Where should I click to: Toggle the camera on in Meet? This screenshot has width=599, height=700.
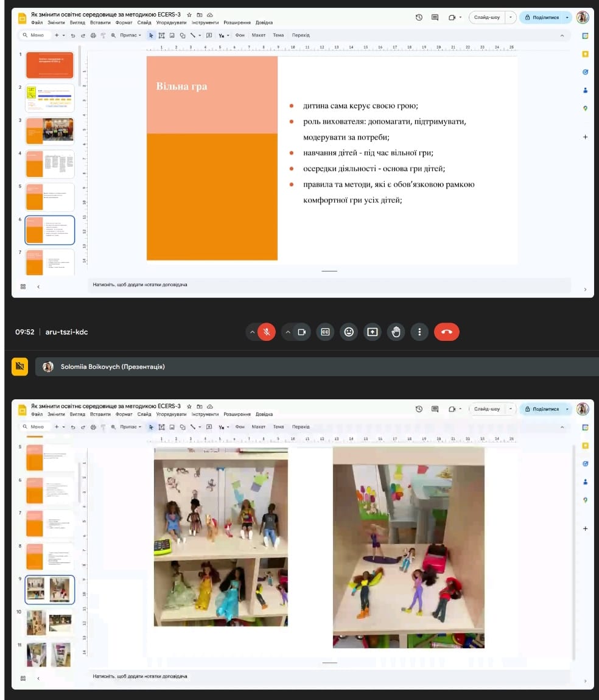coord(301,332)
